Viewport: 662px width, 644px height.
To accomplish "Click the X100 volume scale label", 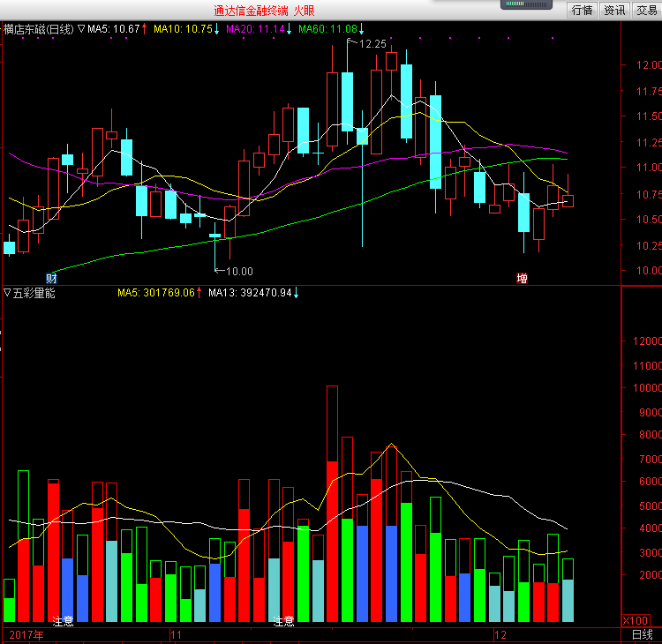I will [635, 620].
